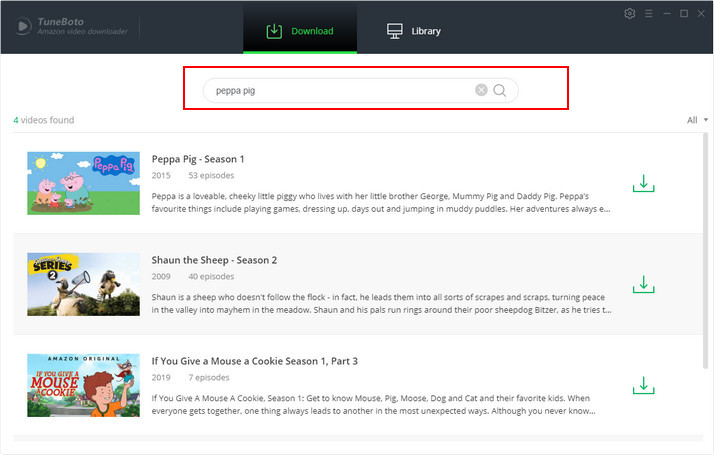Screen dimensions: 714x455
Task: Maximize the TuneBoto window
Action: (x=684, y=14)
